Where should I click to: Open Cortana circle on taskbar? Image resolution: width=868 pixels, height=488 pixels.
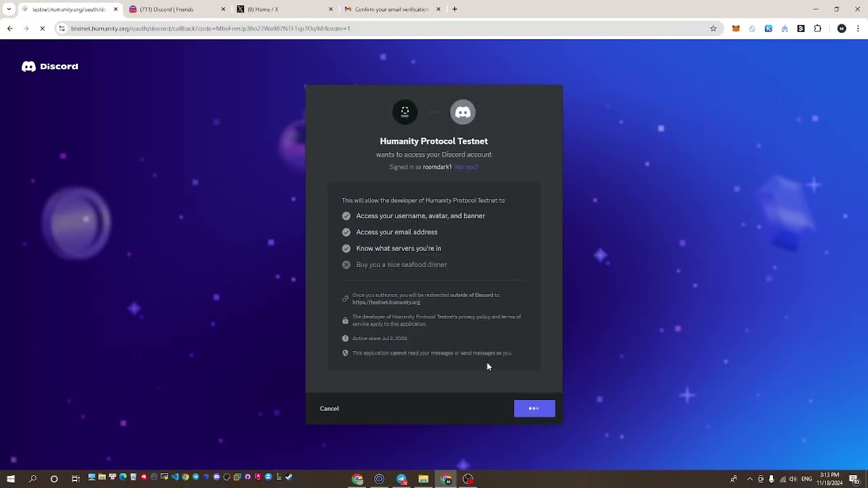[x=54, y=479]
